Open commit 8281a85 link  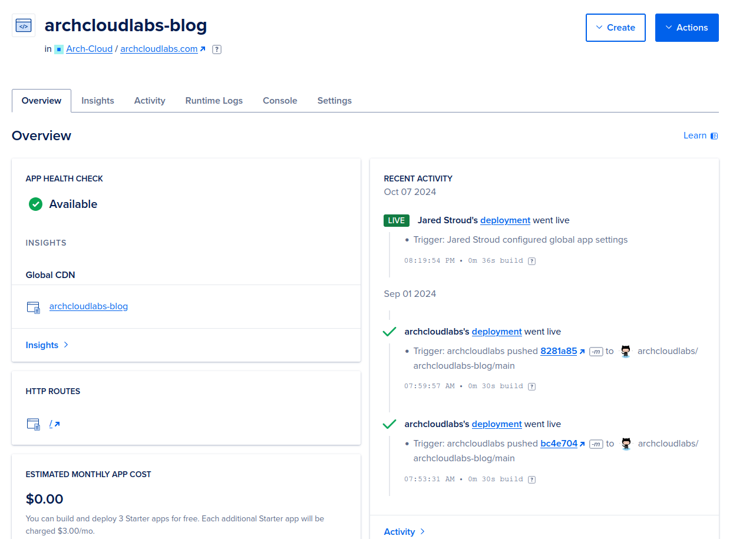[559, 351]
